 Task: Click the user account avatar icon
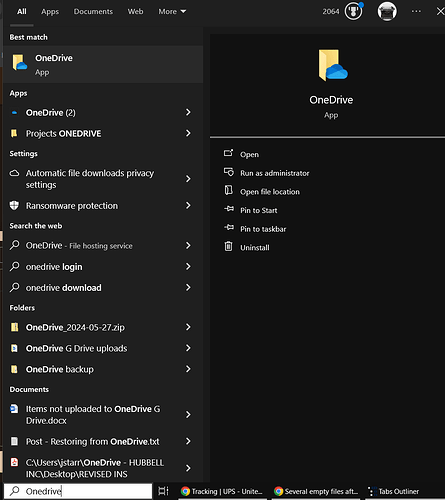(x=387, y=11)
